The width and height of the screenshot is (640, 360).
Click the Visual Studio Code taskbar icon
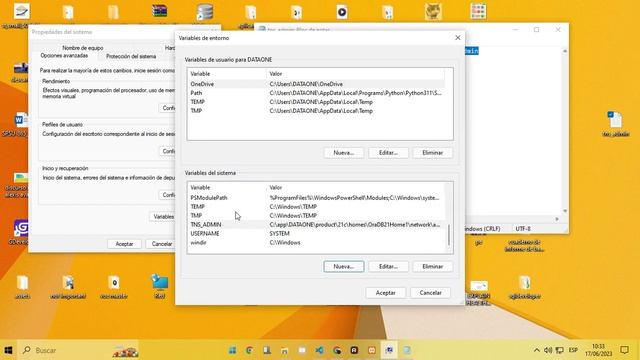319,350
